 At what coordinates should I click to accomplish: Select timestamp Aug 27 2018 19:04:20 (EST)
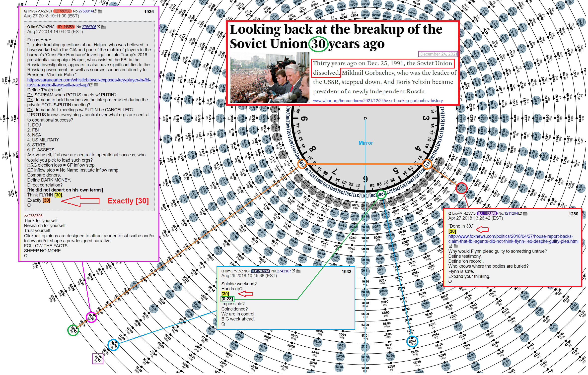(55, 32)
